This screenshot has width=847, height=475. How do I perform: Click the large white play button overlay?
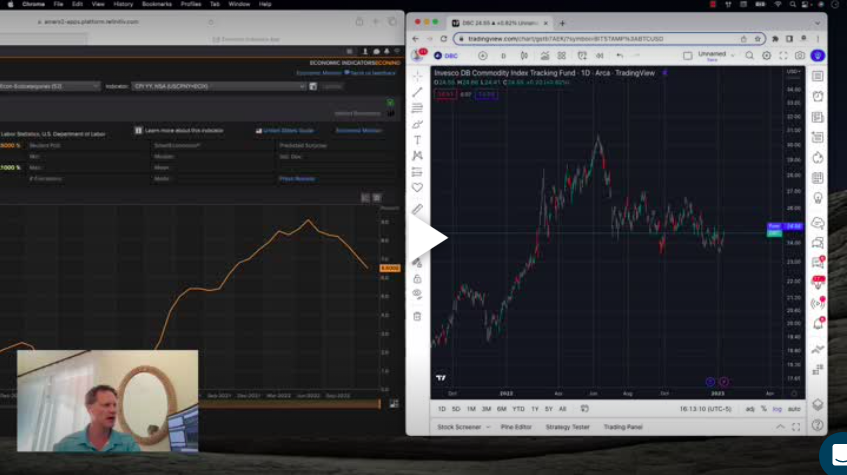pyautogui.click(x=427, y=237)
